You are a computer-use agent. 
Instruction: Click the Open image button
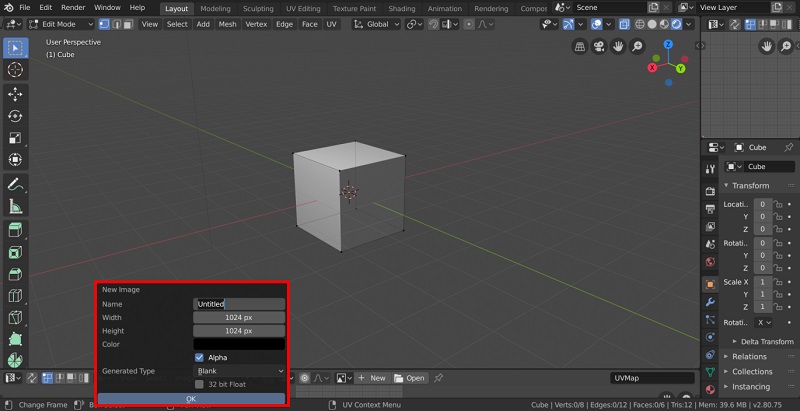pyautogui.click(x=410, y=378)
